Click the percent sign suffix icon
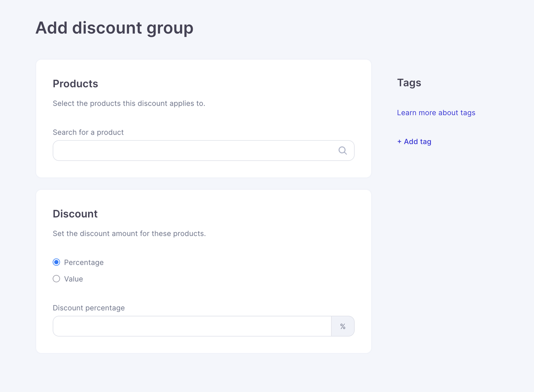534x392 pixels. (343, 326)
